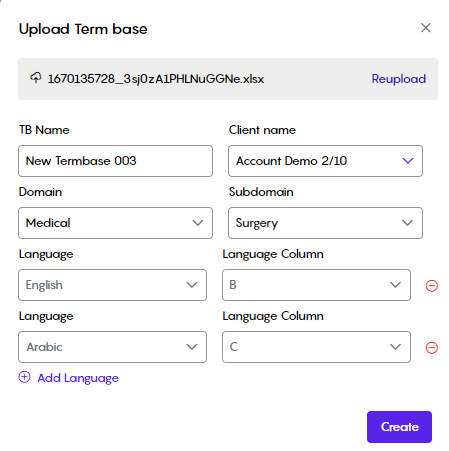Viewport: 449px width, 451px height.
Task: Open the English language dropdown
Action: tap(112, 285)
